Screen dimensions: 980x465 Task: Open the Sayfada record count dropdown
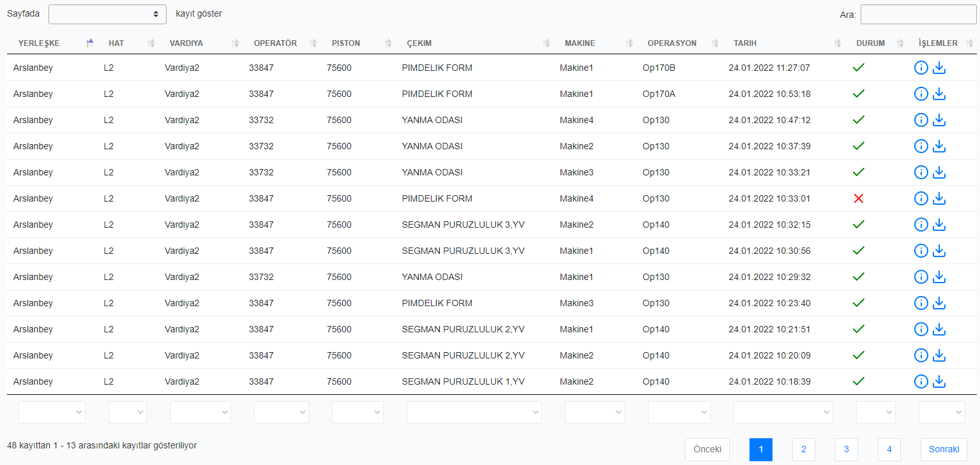[x=107, y=13]
